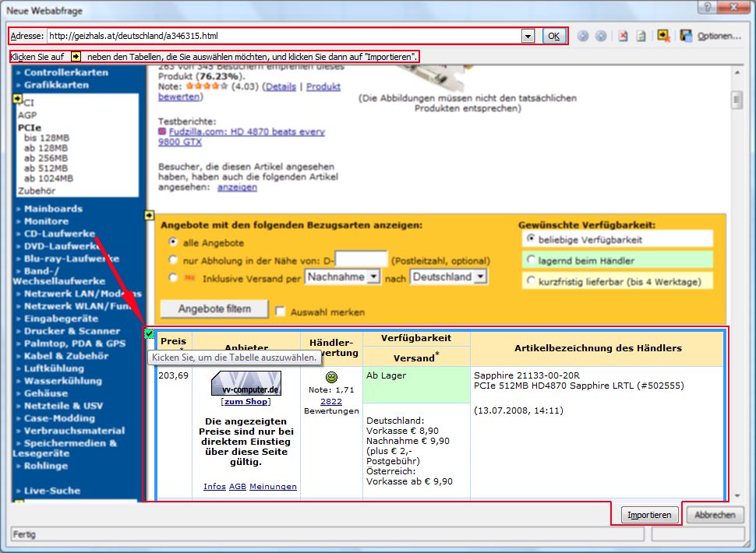756x553 pixels.
Task: Click the 'Preis' column header
Action: pyautogui.click(x=174, y=341)
